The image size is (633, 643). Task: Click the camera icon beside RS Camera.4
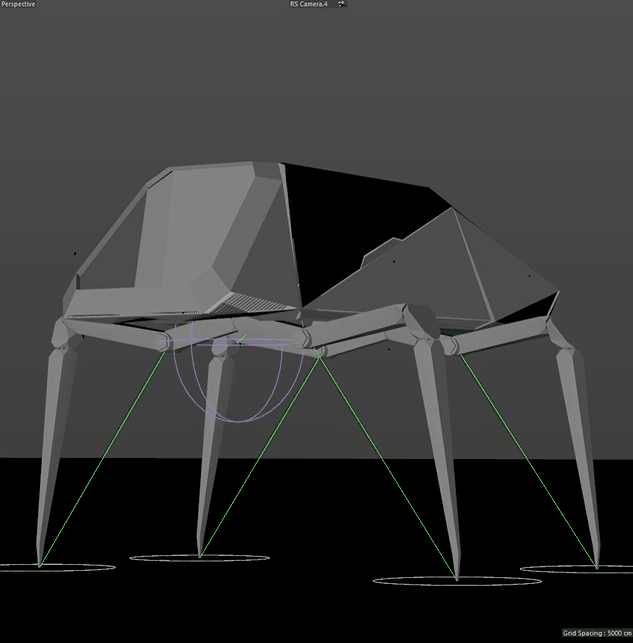tap(342, 4)
